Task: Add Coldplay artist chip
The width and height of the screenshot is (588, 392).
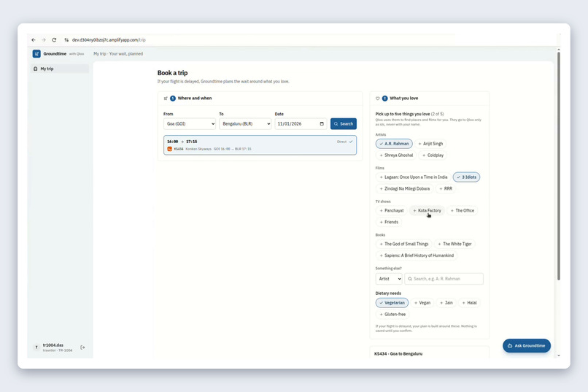Action: coord(433,155)
